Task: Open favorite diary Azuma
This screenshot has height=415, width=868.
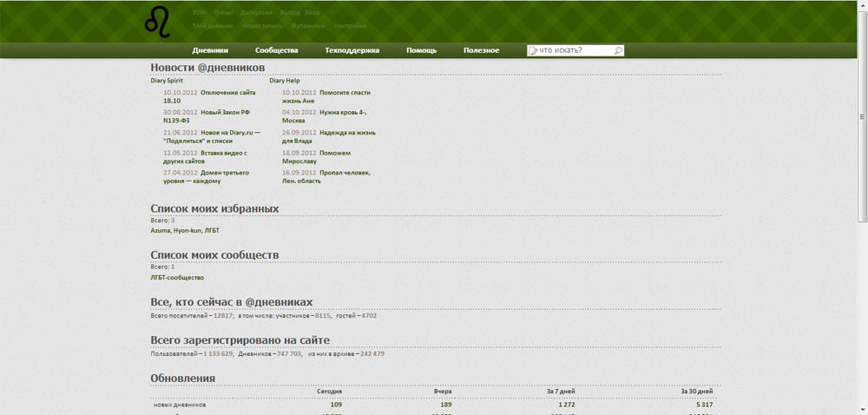Action: click(x=160, y=231)
